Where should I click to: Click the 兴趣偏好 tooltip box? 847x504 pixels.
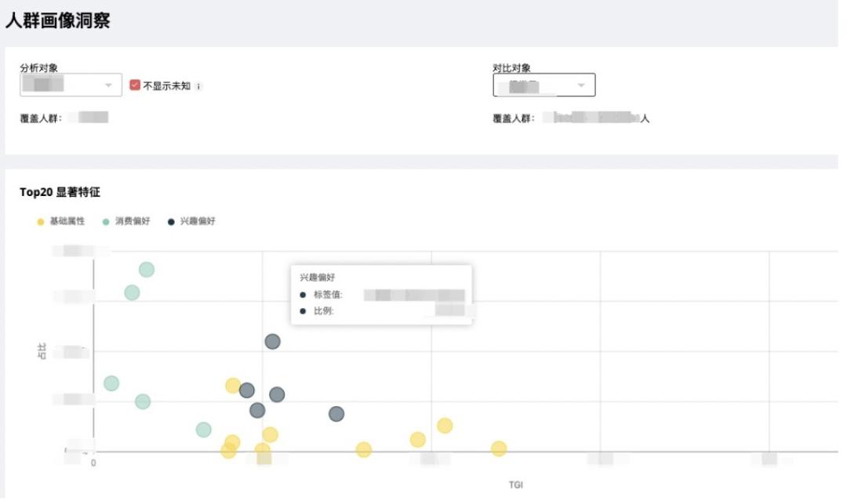(381, 294)
